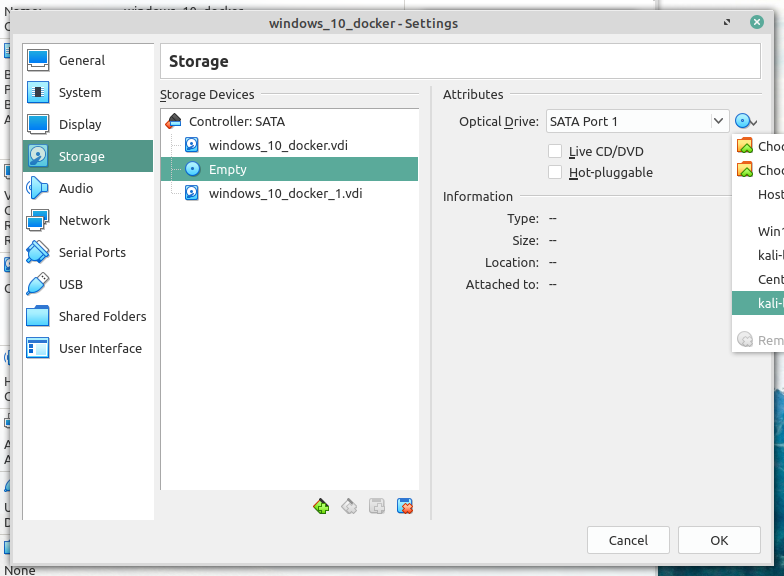Image resolution: width=784 pixels, height=576 pixels.
Task: Click the Network computers icon
Action: (38, 220)
